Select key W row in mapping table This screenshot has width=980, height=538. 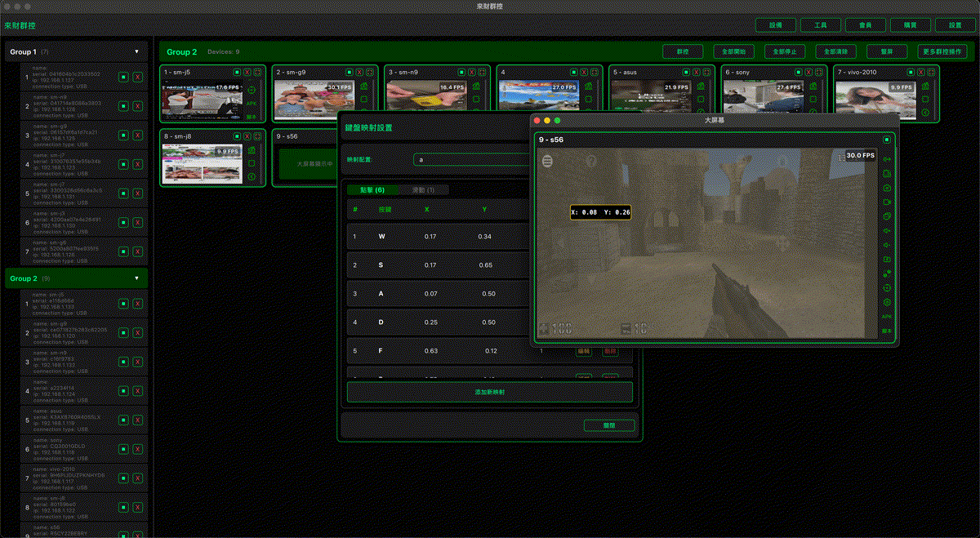(x=438, y=237)
